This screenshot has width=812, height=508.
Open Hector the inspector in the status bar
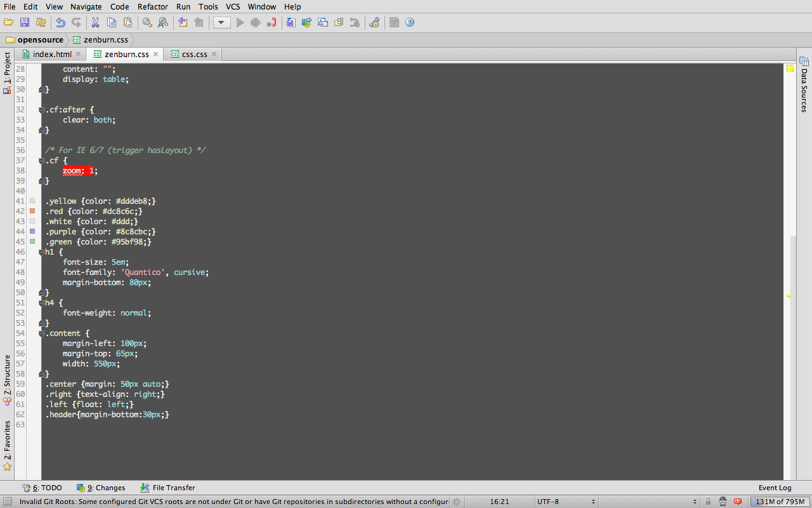click(723, 502)
